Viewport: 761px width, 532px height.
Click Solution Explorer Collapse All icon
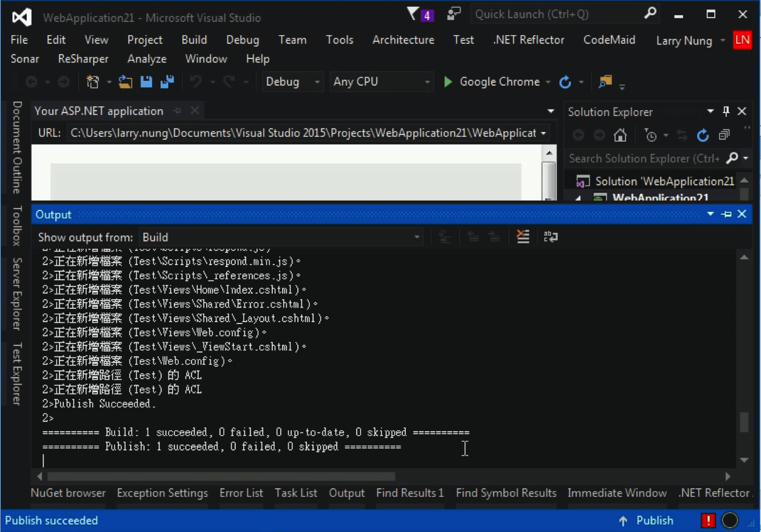pos(724,135)
